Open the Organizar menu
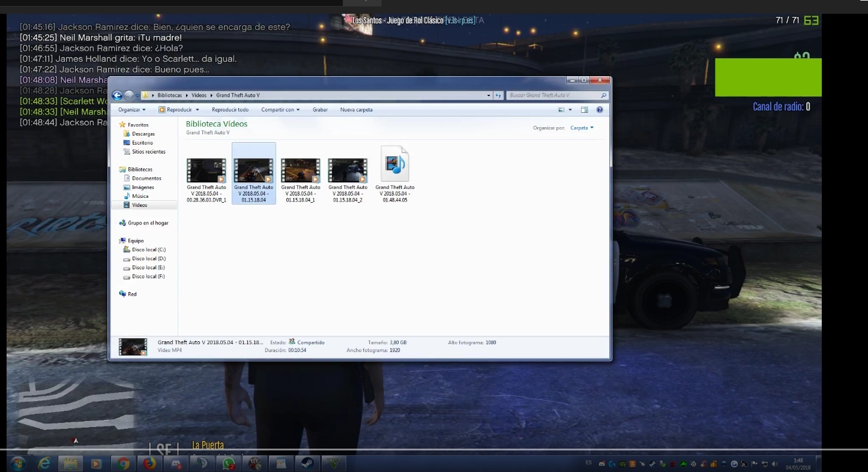This screenshot has width=868, height=472. tap(132, 110)
